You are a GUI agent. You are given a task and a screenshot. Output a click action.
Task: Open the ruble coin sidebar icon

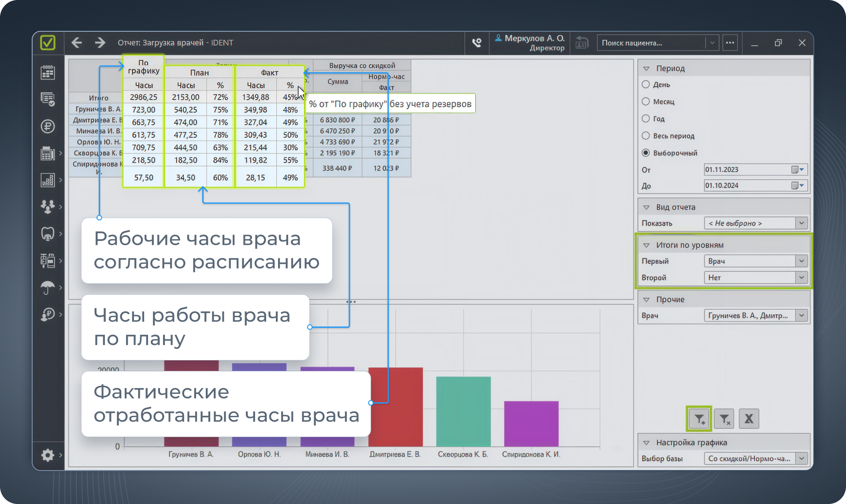pyautogui.click(x=48, y=126)
